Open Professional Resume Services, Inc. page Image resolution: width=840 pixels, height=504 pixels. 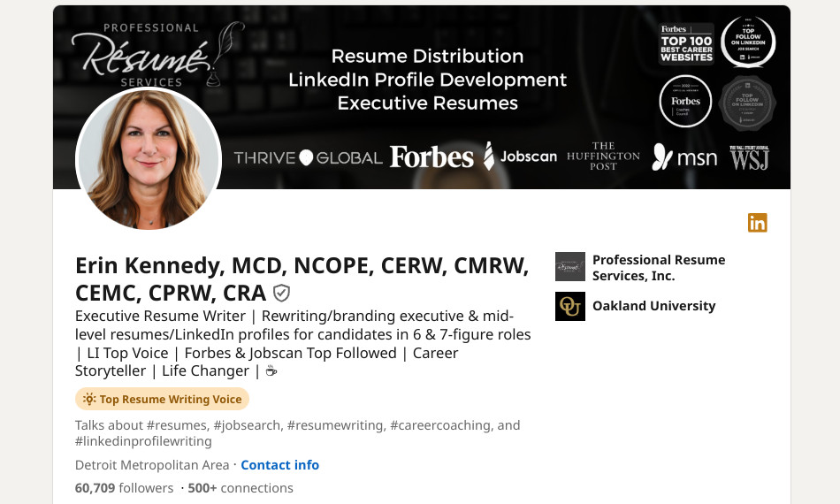tap(659, 267)
